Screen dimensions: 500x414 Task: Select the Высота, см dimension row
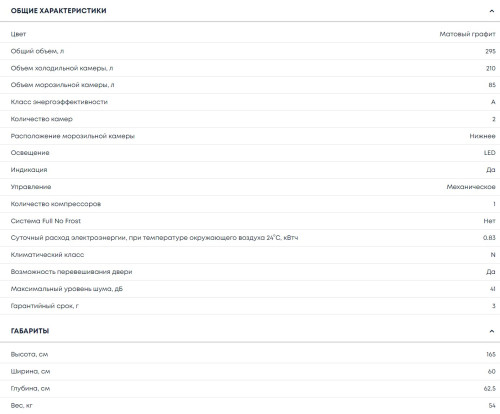point(250,354)
